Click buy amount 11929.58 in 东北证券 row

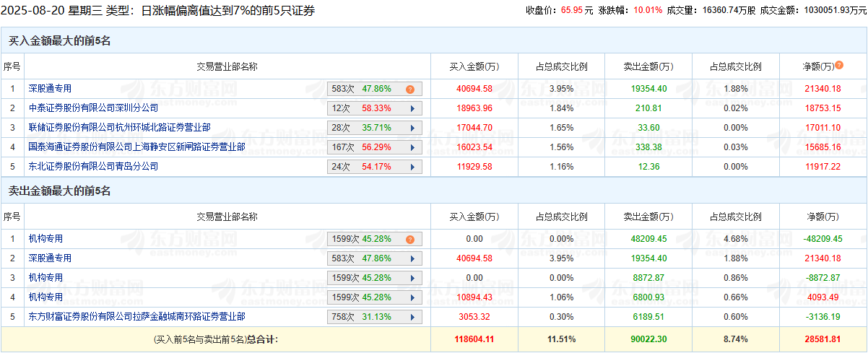(x=474, y=167)
